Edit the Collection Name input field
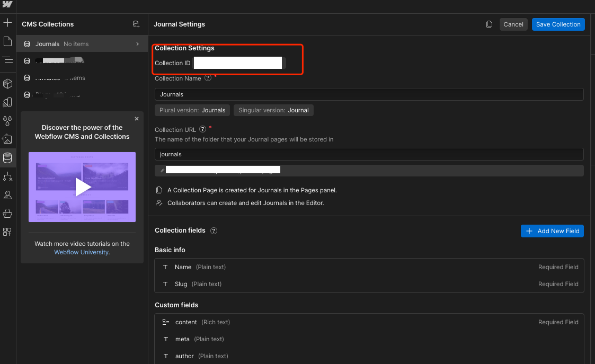The width and height of the screenshot is (595, 364). click(369, 94)
